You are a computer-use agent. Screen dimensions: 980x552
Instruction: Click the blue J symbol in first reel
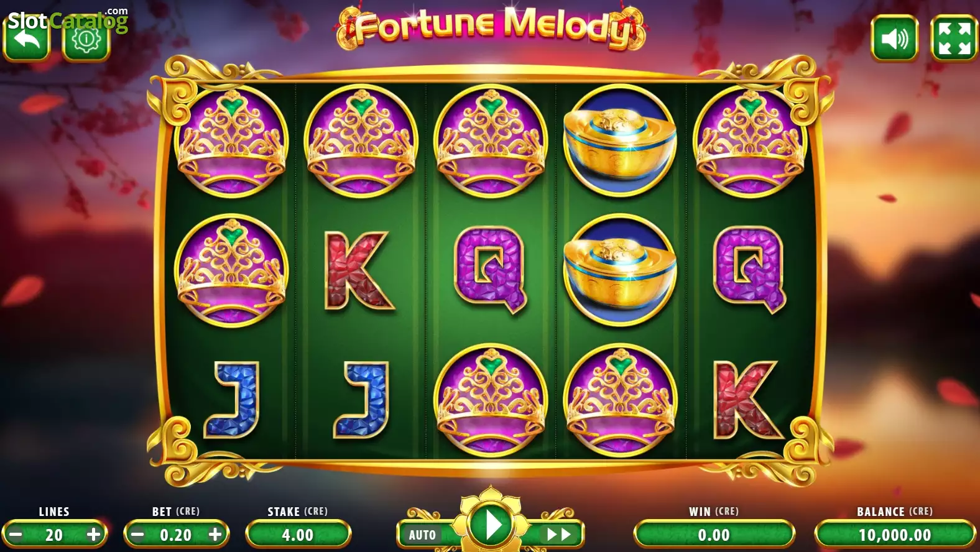(231, 400)
